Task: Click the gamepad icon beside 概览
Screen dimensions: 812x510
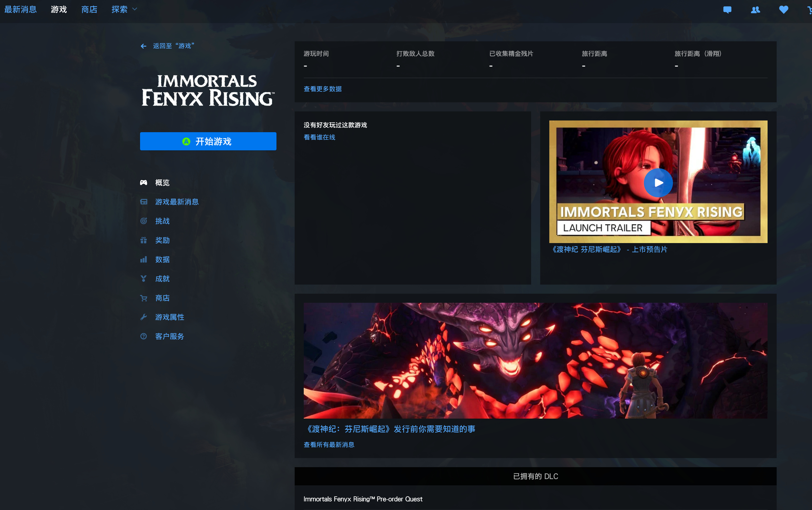Action: (144, 182)
